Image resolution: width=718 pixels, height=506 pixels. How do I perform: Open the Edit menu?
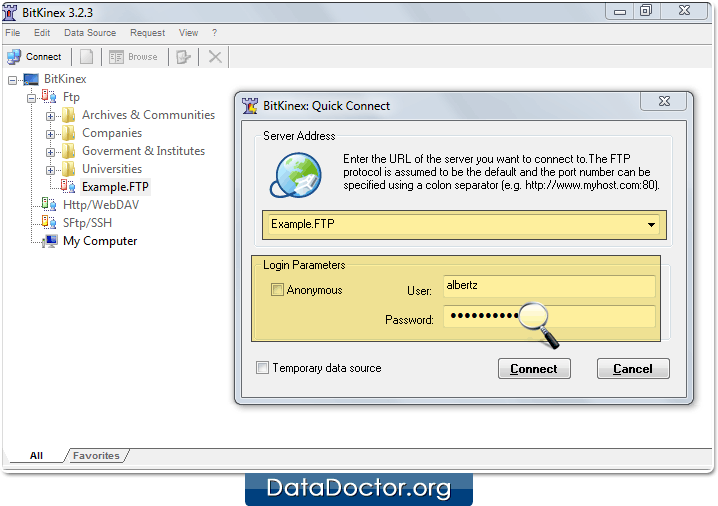point(42,33)
